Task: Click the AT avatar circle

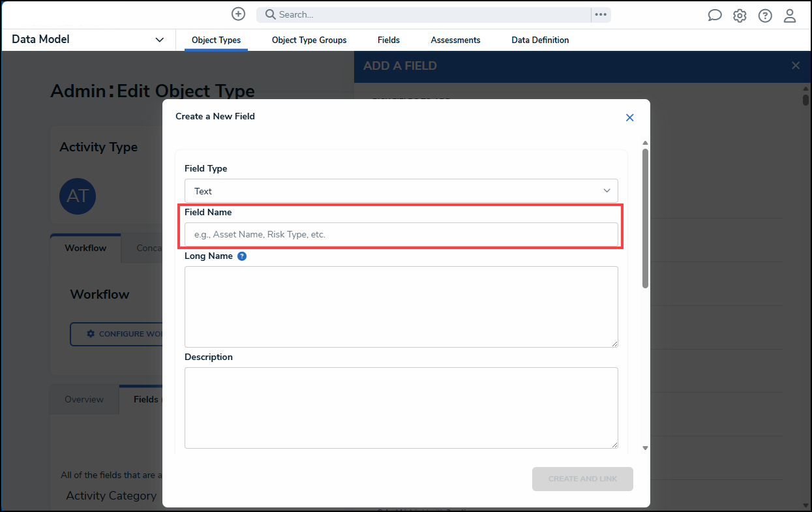Action: (78, 196)
